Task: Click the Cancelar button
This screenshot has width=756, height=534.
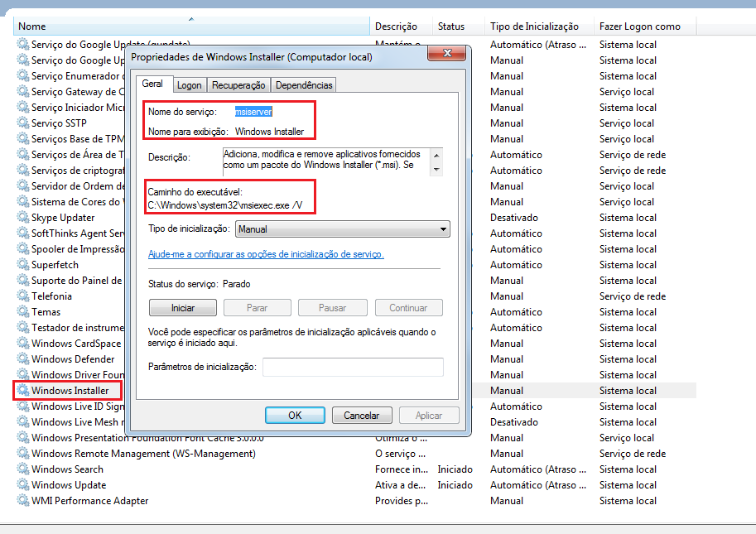Action: coord(362,415)
